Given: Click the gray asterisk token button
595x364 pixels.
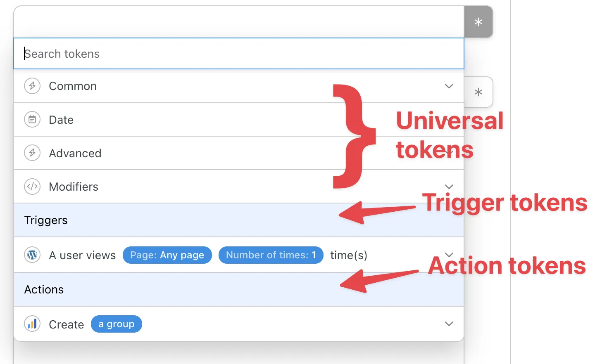Looking at the screenshot, I should [478, 22].
